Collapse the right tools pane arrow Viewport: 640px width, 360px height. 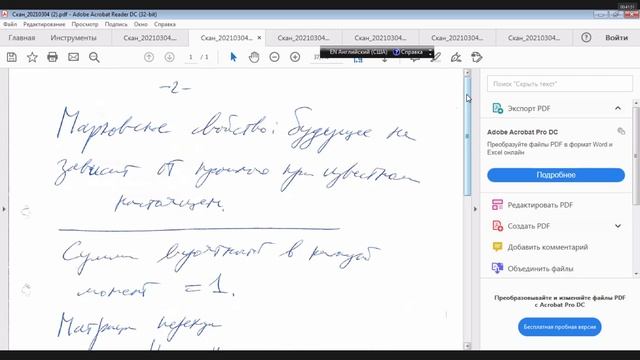475,209
